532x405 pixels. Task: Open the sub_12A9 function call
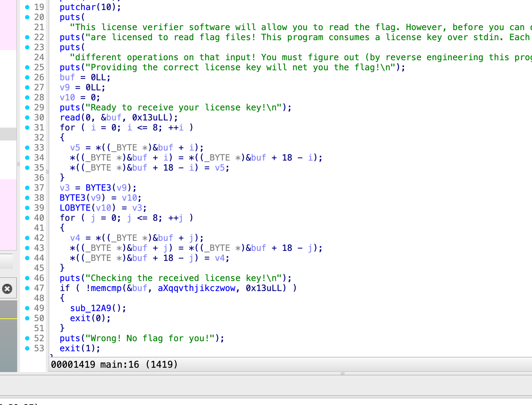click(91, 308)
